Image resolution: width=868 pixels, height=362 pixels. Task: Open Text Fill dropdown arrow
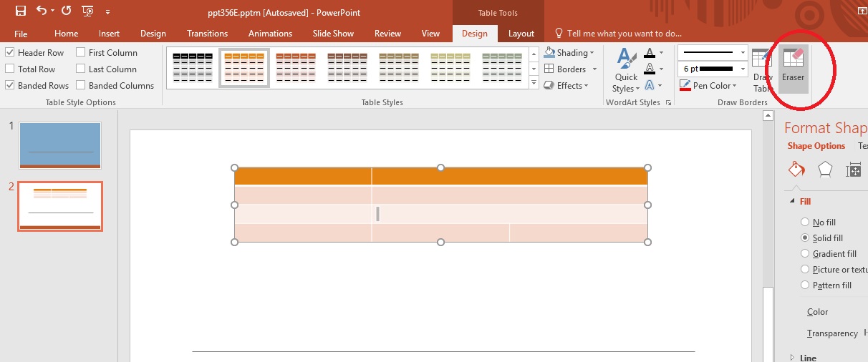coord(661,53)
